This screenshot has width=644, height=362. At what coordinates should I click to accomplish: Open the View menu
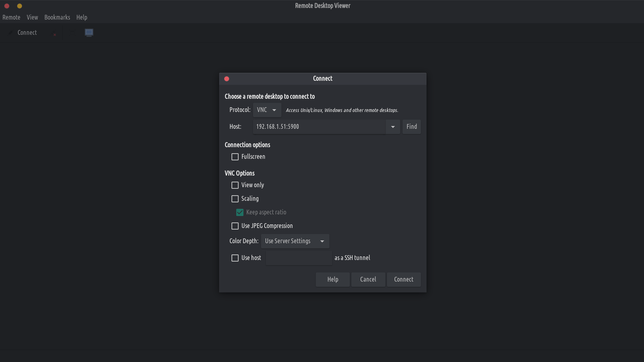point(32,18)
